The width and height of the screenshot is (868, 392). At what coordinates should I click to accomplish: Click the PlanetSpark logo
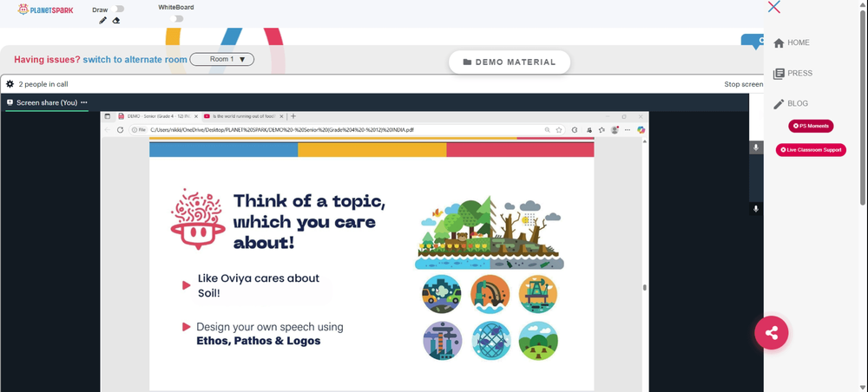[x=45, y=10]
